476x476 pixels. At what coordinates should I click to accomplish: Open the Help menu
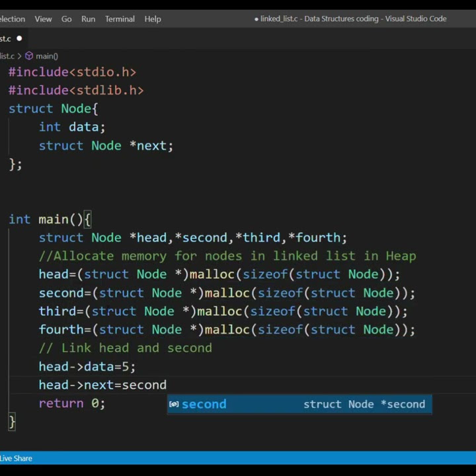pyautogui.click(x=153, y=19)
